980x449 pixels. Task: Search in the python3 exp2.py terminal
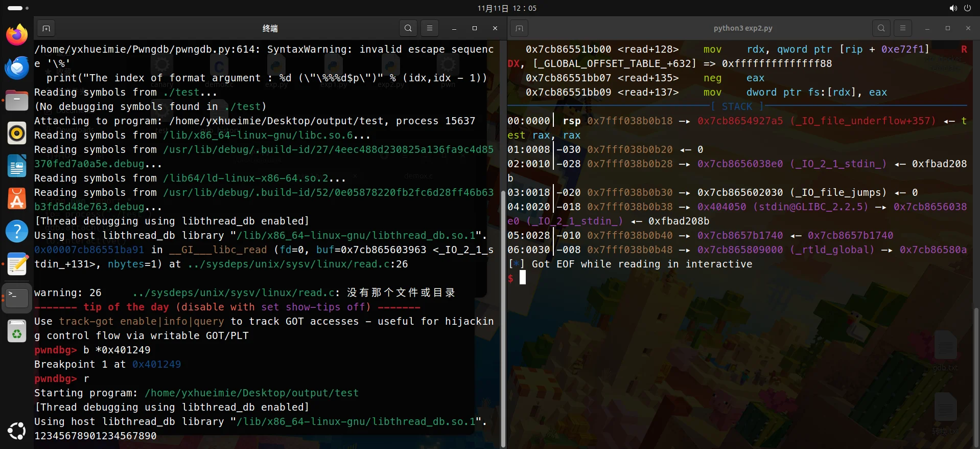tap(881, 29)
